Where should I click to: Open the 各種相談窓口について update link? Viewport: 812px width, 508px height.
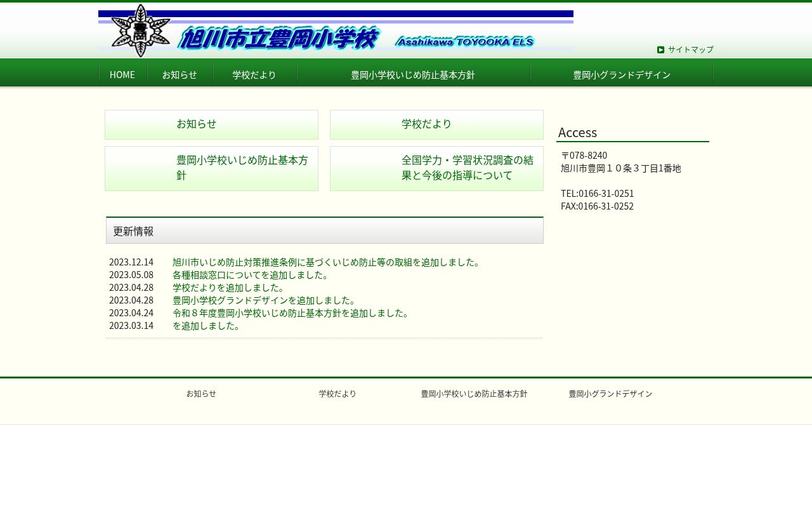(251, 275)
